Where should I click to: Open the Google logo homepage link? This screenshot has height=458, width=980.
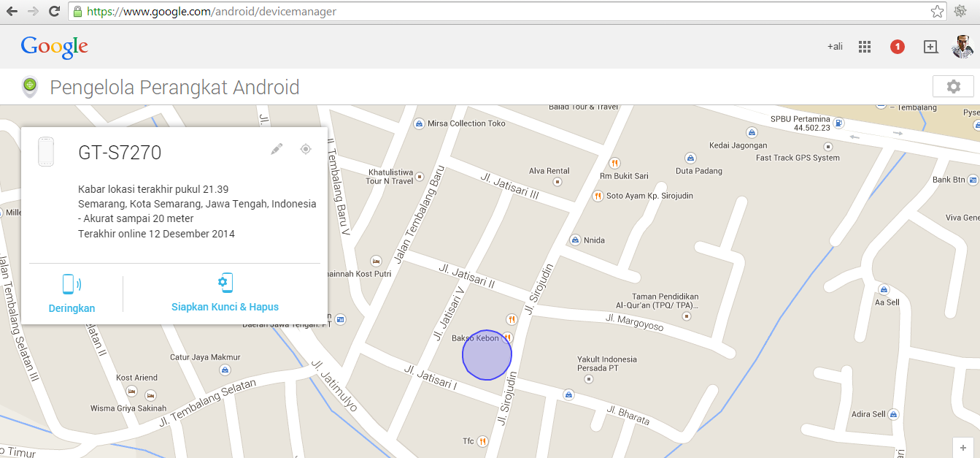55,47
